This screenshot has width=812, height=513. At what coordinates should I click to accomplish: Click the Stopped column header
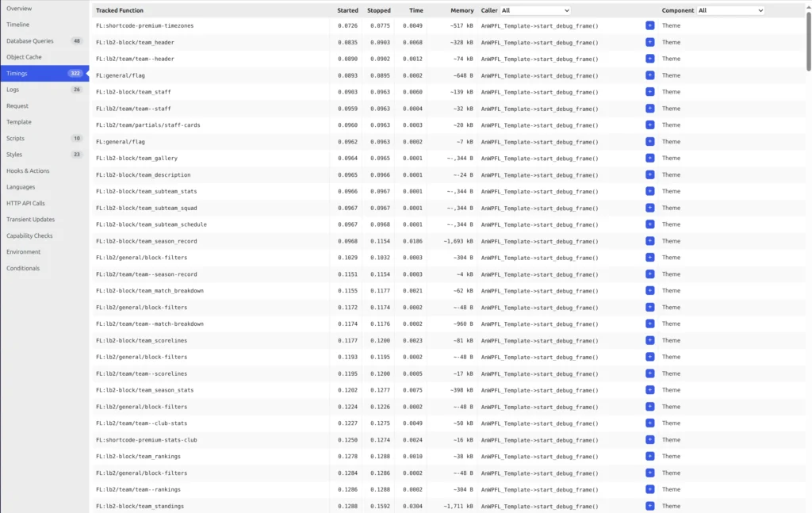tap(378, 10)
